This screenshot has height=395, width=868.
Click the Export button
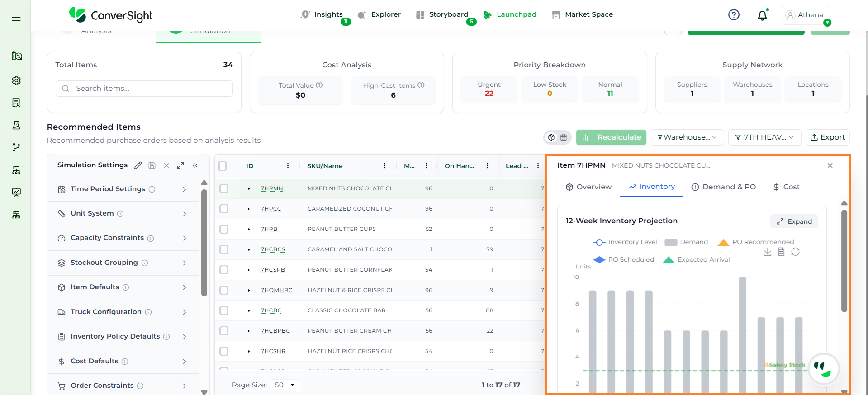click(827, 137)
